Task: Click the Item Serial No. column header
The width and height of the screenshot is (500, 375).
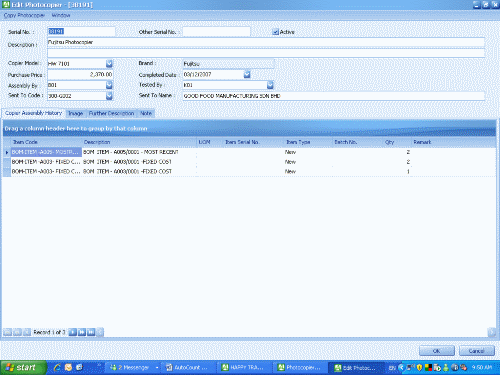Action: (253, 142)
